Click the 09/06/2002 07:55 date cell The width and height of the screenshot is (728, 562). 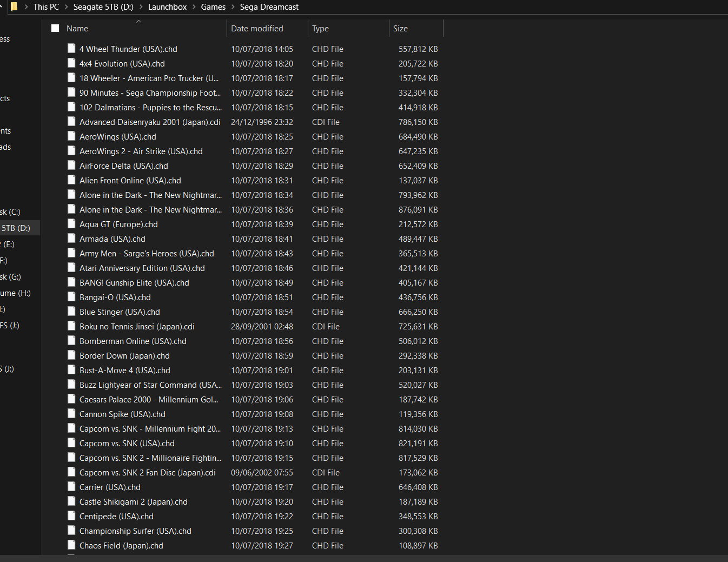[x=262, y=473]
